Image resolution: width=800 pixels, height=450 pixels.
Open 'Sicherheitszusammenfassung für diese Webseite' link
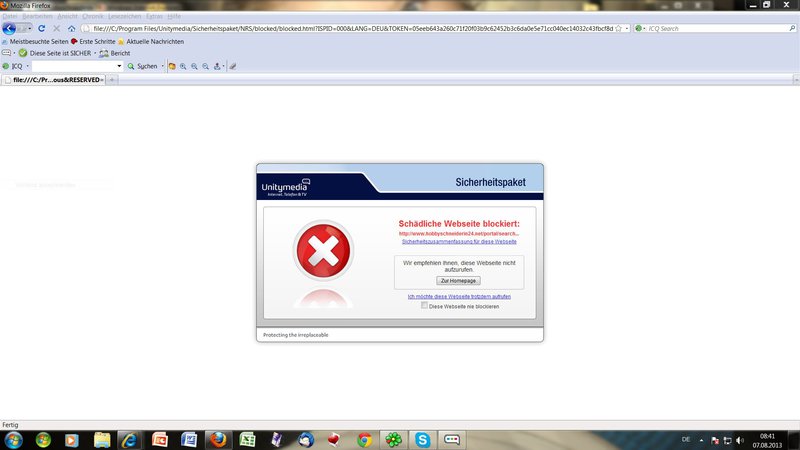coord(459,241)
